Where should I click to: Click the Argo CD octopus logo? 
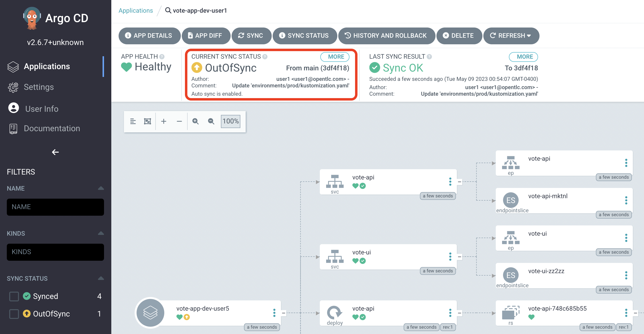pyautogui.click(x=31, y=18)
